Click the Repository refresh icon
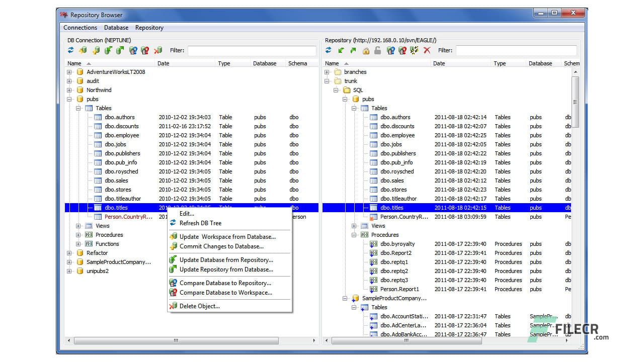This screenshot has height=362, width=644. (x=329, y=50)
